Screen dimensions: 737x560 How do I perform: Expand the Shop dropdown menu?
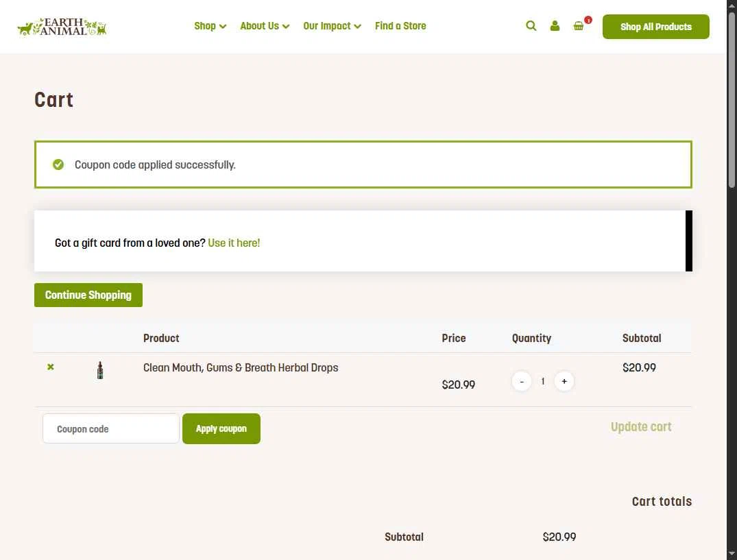tap(210, 26)
